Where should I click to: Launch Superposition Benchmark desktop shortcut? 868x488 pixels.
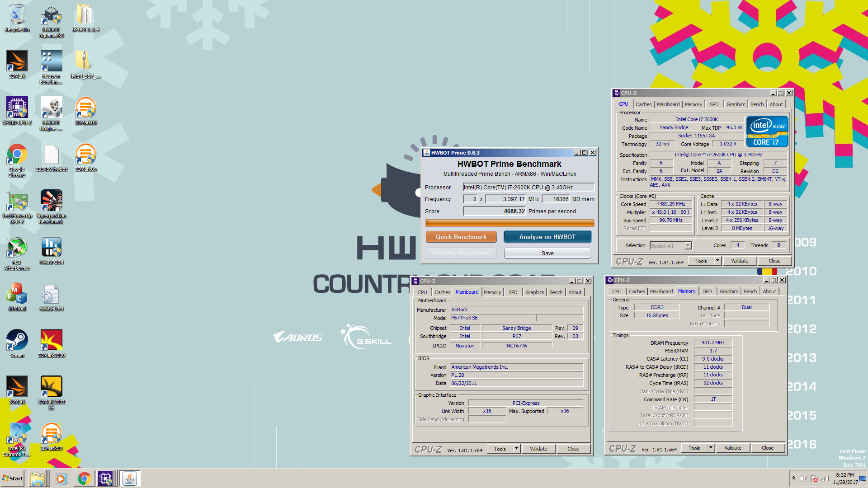coord(51,207)
